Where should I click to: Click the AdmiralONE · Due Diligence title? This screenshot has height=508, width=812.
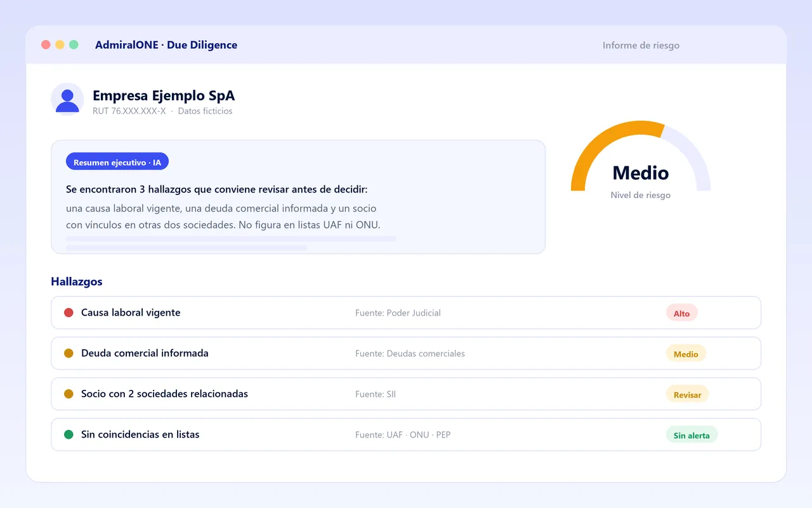[166, 44]
